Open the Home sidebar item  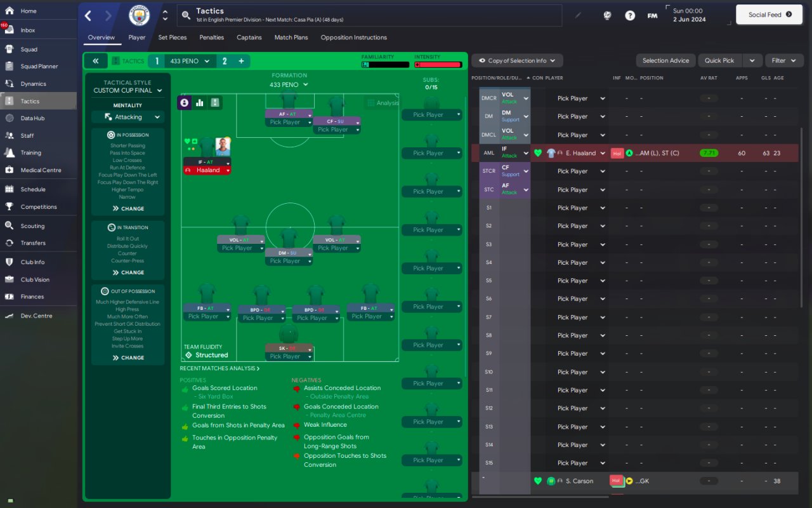click(x=38, y=11)
